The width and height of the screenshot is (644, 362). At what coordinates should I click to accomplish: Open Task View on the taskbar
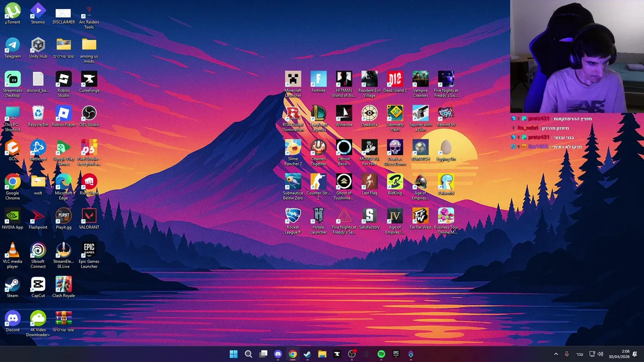click(x=263, y=354)
